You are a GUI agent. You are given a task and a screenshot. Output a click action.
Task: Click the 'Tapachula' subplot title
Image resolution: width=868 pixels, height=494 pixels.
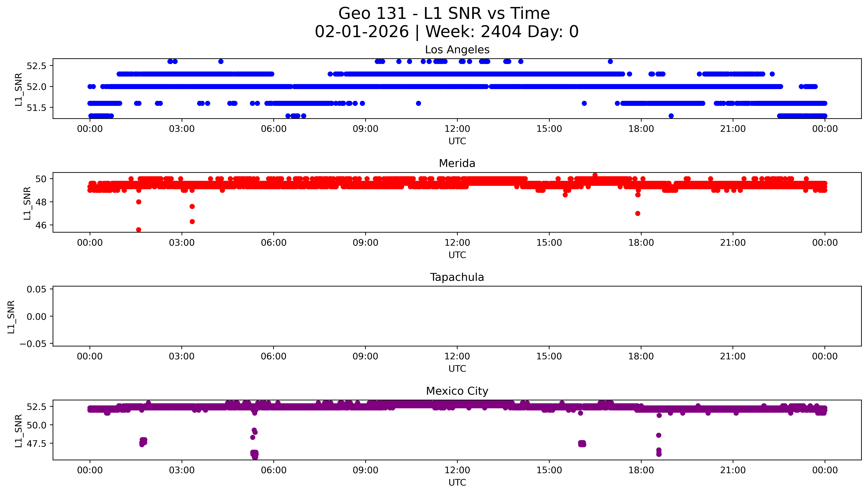(457, 278)
